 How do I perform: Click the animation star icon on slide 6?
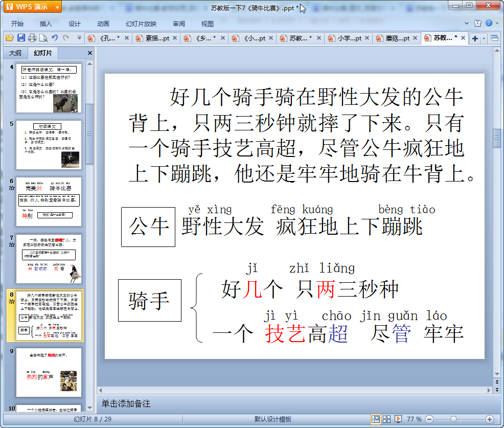pyautogui.click(x=12, y=188)
